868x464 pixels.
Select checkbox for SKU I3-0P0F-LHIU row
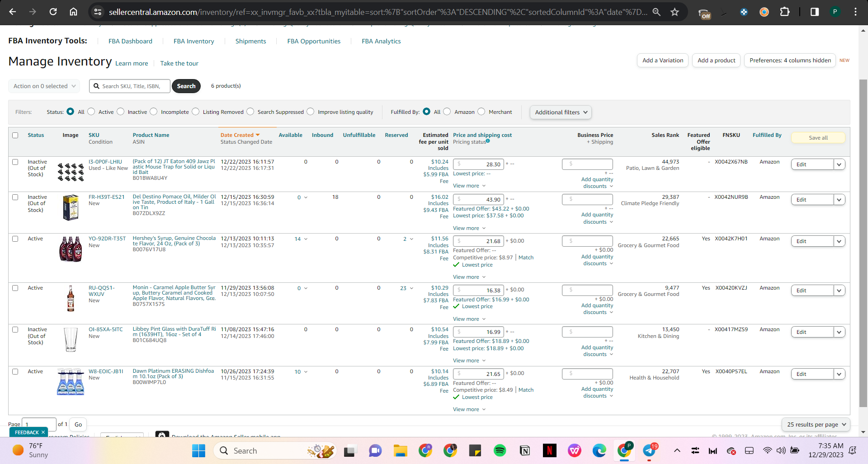pos(15,162)
